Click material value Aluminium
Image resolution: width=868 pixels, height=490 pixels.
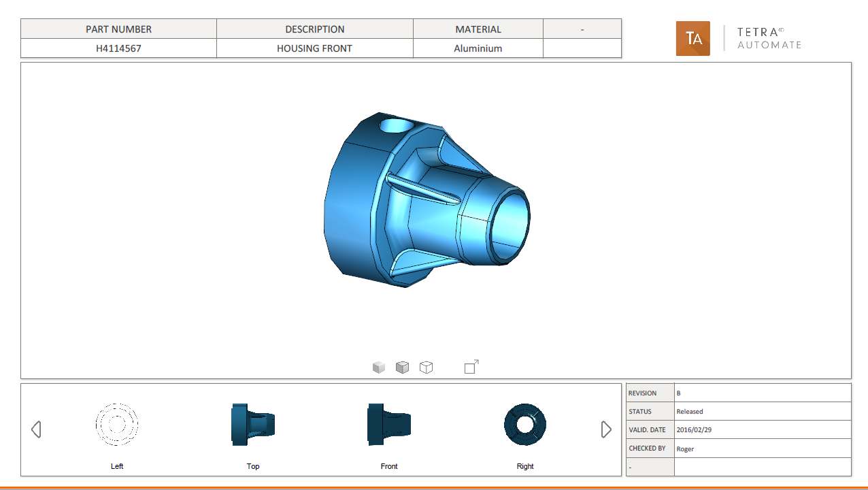coord(478,48)
